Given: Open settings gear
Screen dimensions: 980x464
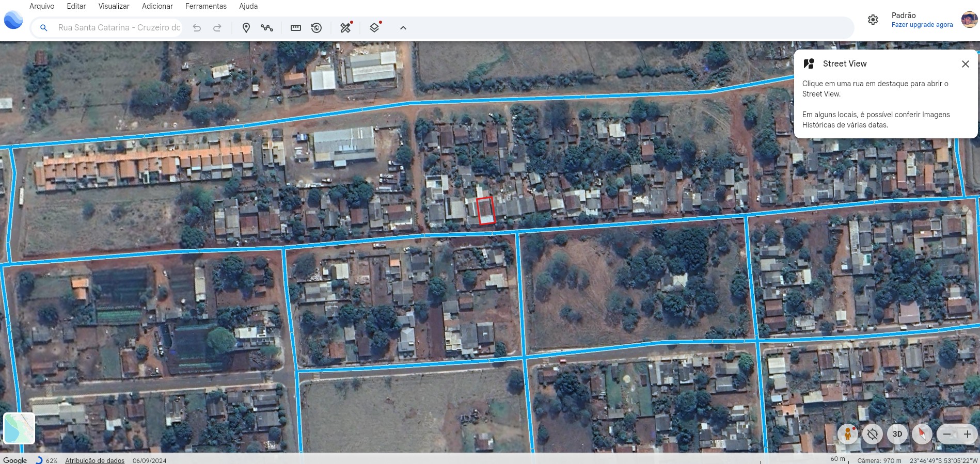Looking at the screenshot, I should 873,20.
